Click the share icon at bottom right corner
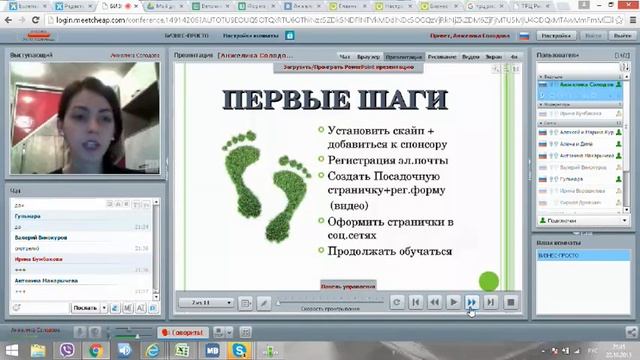The image size is (640, 360). point(631,332)
